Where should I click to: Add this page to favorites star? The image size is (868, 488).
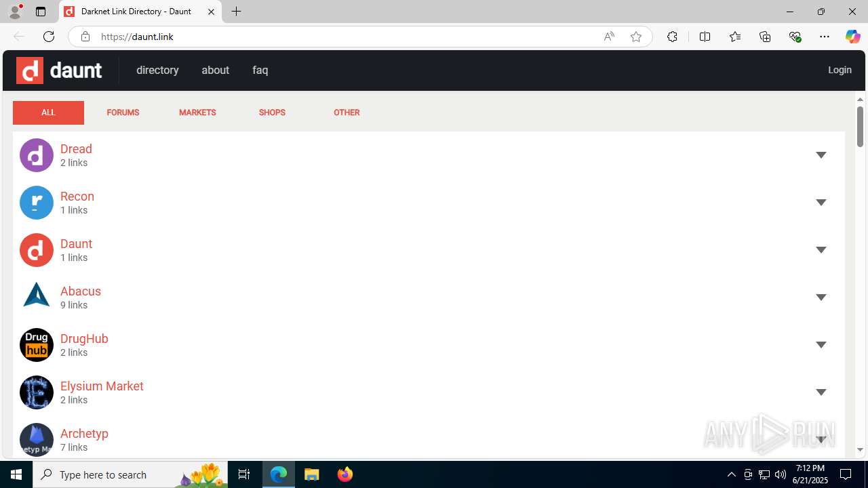[x=636, y=37]
